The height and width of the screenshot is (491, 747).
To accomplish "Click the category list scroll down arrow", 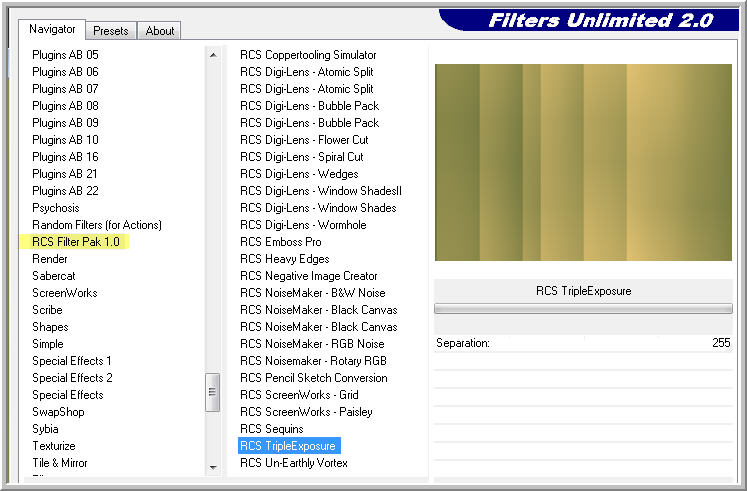I will click(x=213, y=467).
